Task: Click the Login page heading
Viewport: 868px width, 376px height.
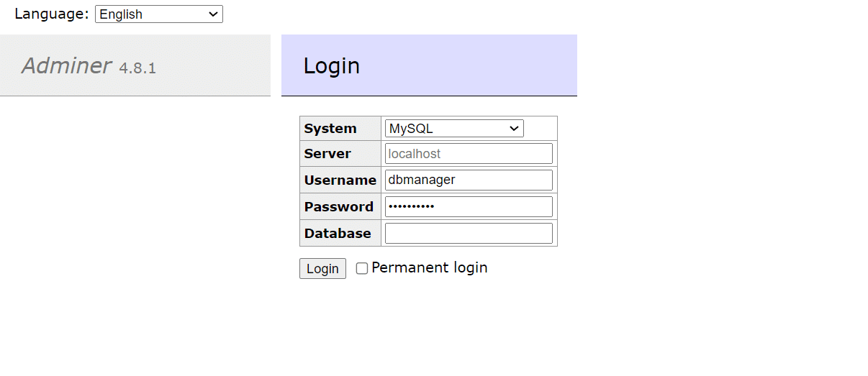Action: [x=332, y=65]
